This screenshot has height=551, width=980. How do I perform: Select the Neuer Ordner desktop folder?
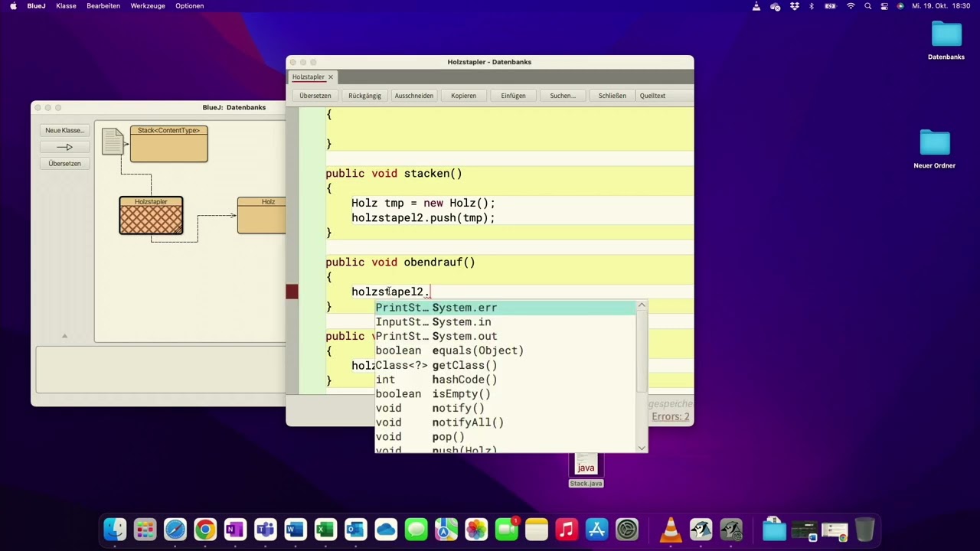coord(935,149)
